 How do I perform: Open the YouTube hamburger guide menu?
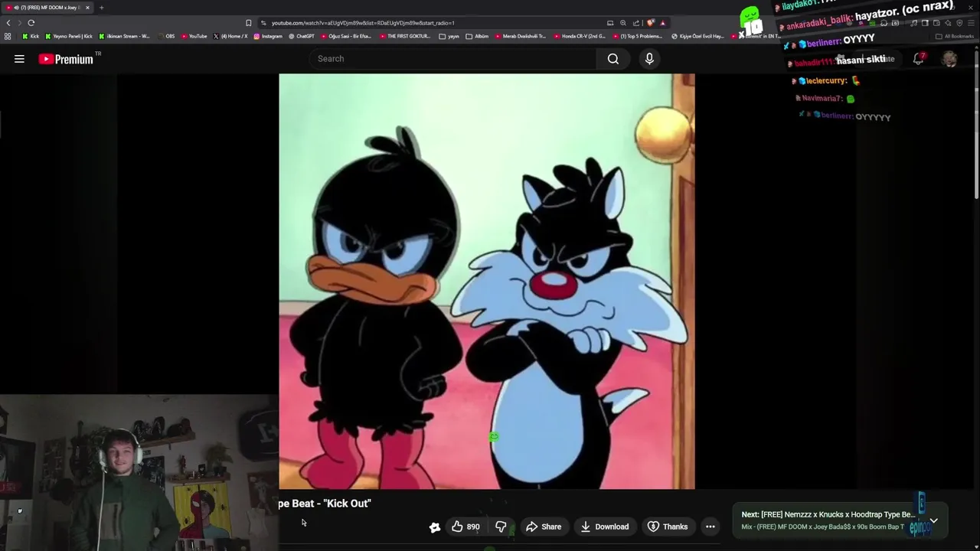pos(19,59)
